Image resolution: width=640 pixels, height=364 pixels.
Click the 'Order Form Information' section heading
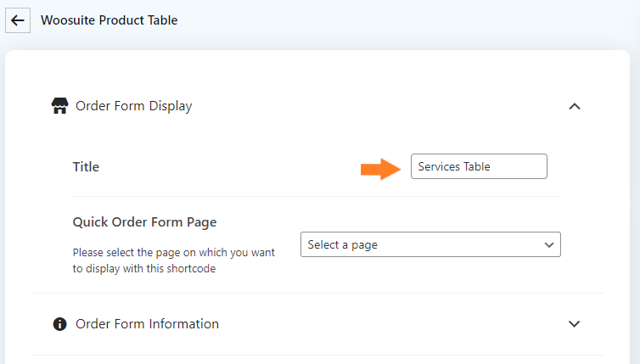[148, 324]
